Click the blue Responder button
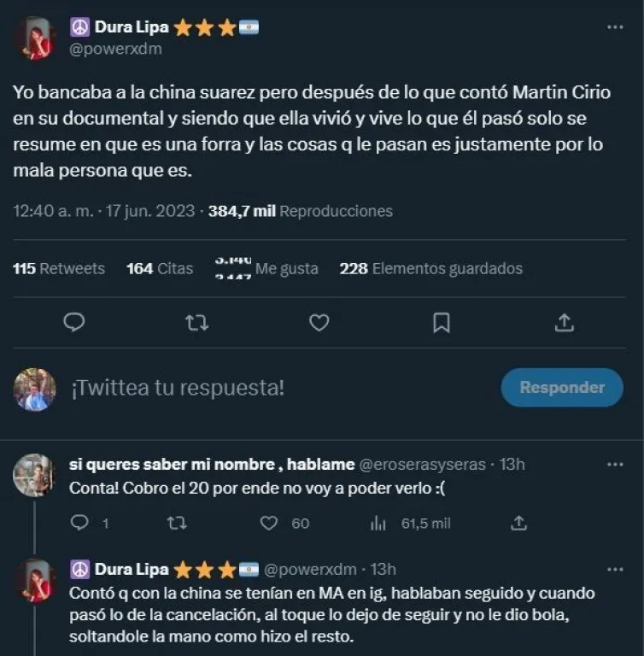Image resolution: width=644 pixels, height=656 pixels. [x=561, y=387]
